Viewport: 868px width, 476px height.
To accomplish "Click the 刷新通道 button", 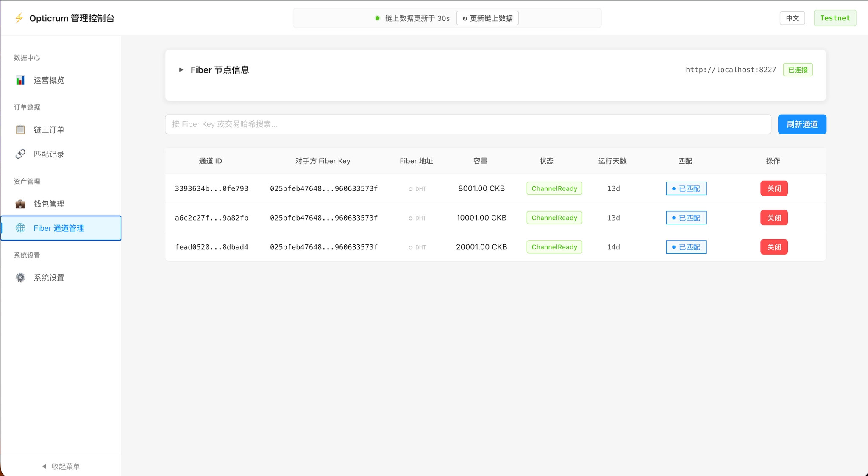I will point(802,124).
